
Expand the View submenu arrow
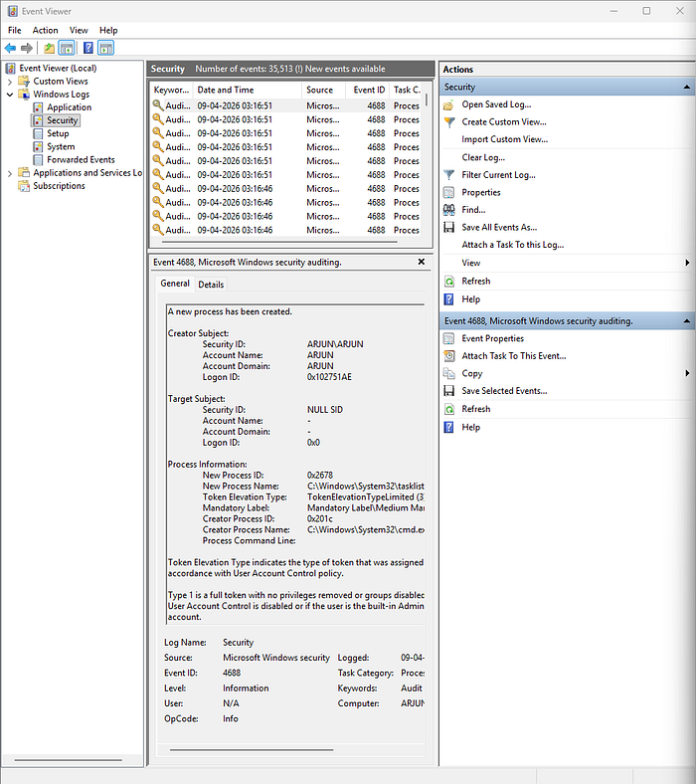pyautogui.click(x=687, y=263)
